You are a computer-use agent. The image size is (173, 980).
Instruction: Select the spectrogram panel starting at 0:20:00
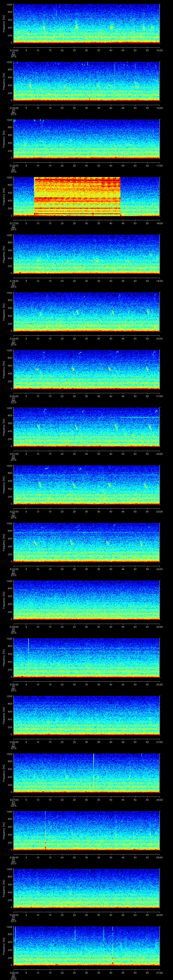click(86, 370)
